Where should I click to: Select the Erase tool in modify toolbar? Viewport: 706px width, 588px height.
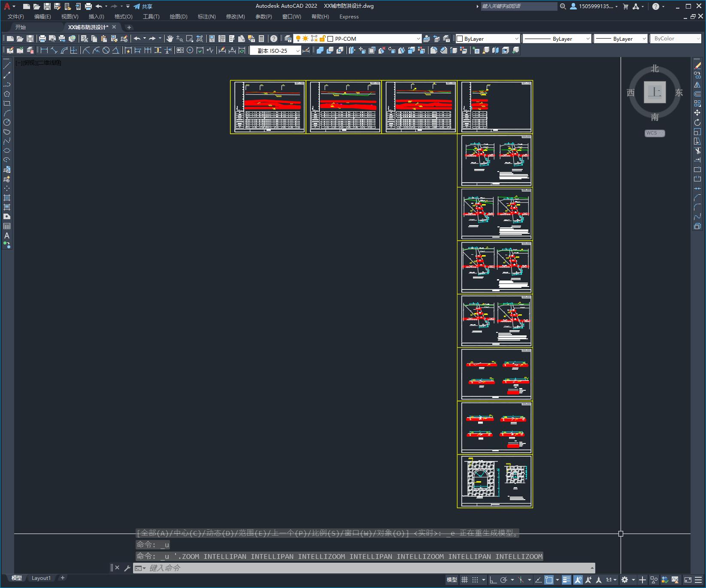(697, 66)
